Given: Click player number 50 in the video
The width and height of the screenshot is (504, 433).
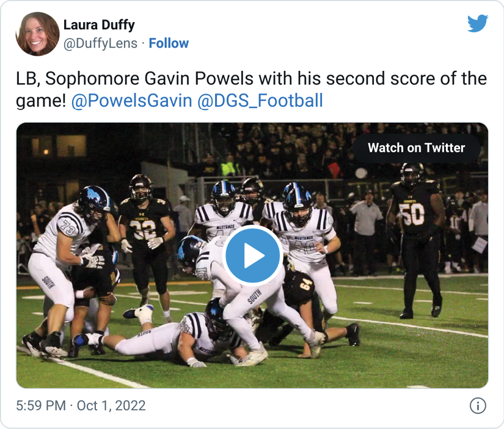Looking at the screenshot, I should click(412, 214).
